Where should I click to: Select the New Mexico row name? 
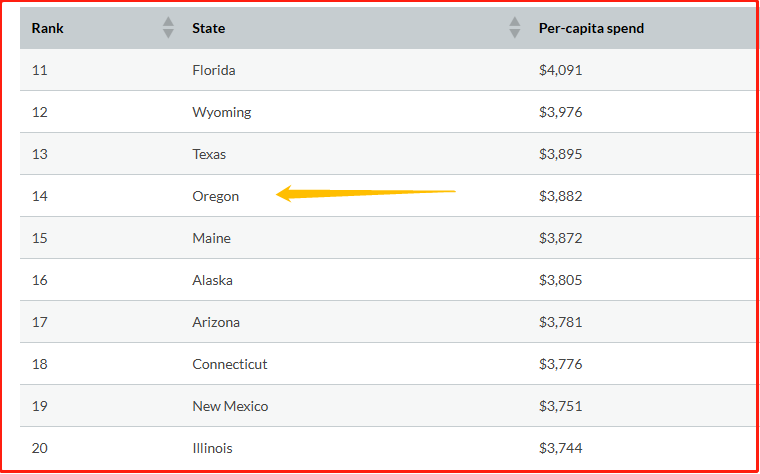pyautogui.click(x=230, y=406)
